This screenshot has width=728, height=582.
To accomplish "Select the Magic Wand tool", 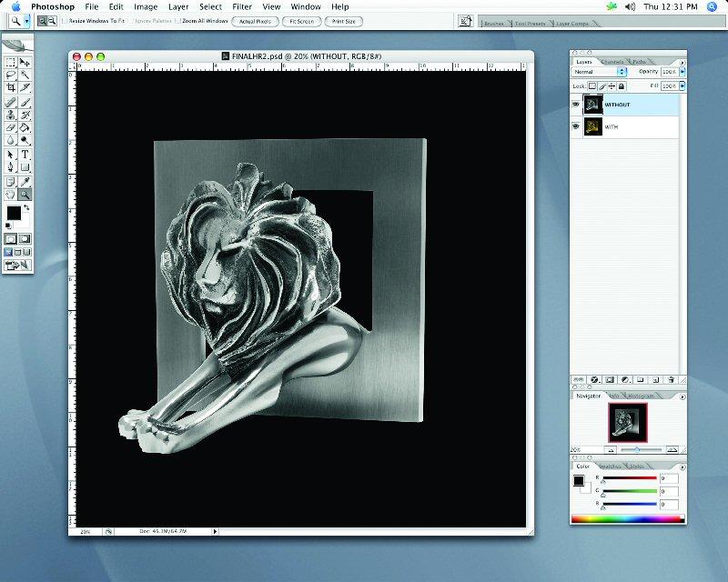I will [x=25, y=75].
